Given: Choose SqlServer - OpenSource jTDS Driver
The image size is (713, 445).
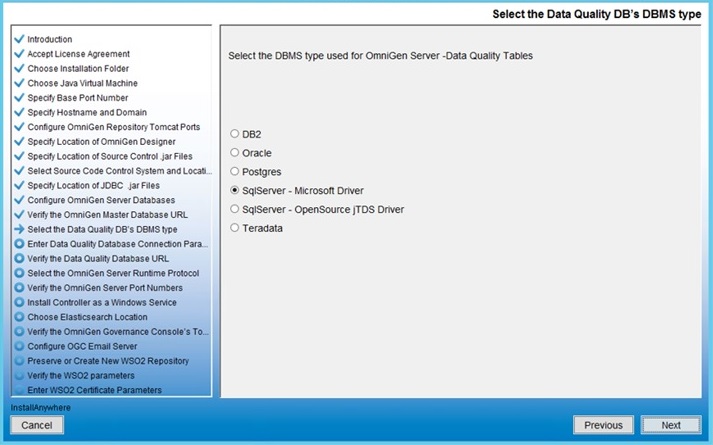Looking at the screenshot, I should coord(234,209).
